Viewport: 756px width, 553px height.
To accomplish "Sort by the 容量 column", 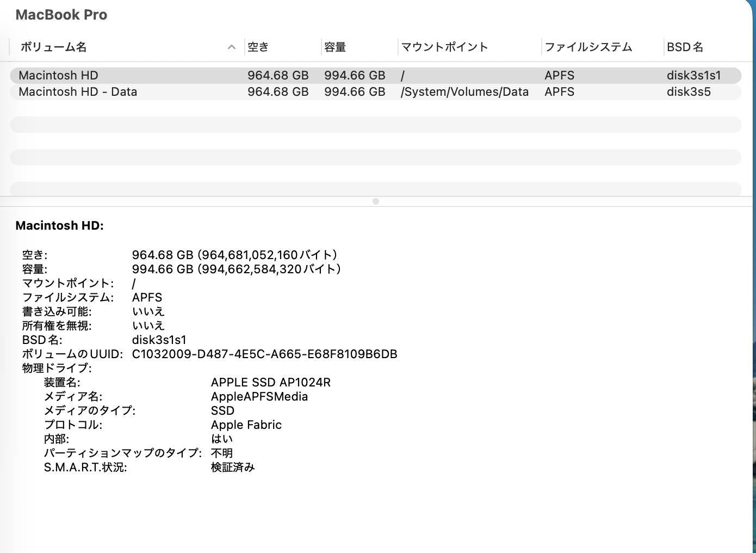I will [x=334, y=47].
